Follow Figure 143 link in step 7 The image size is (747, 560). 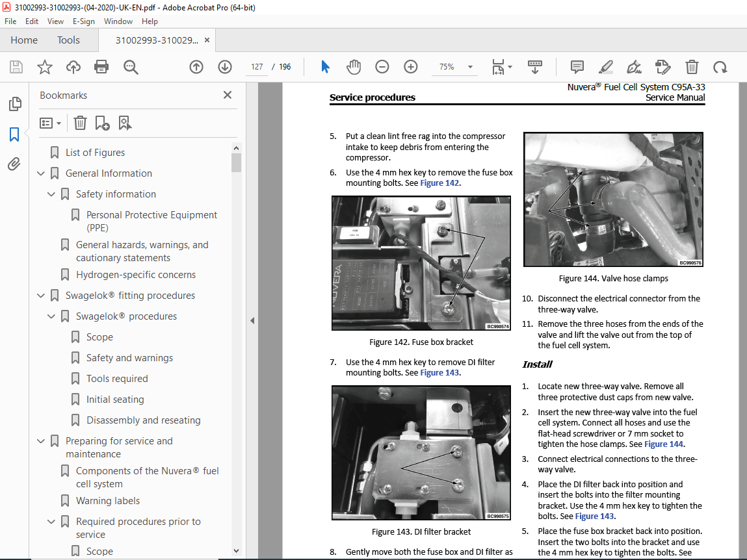[439, 373]
